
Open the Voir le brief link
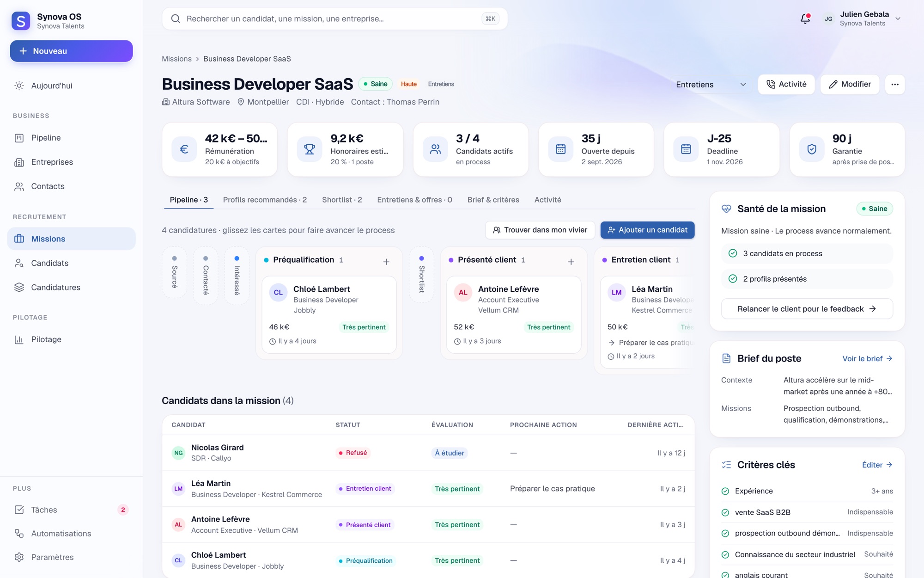(x=867, y=358)
